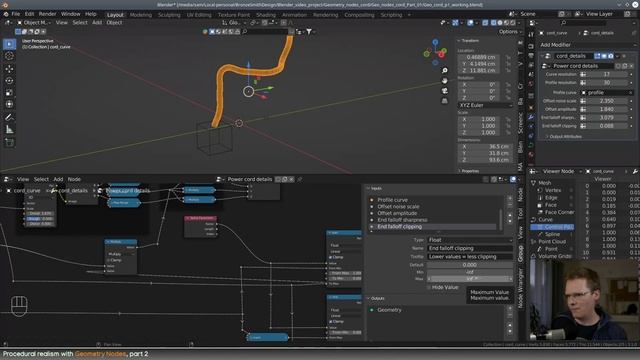The width and height of the screenshot is (640, 360).
Task: Add new input socket plus button
Action: [x=510, y=199]
